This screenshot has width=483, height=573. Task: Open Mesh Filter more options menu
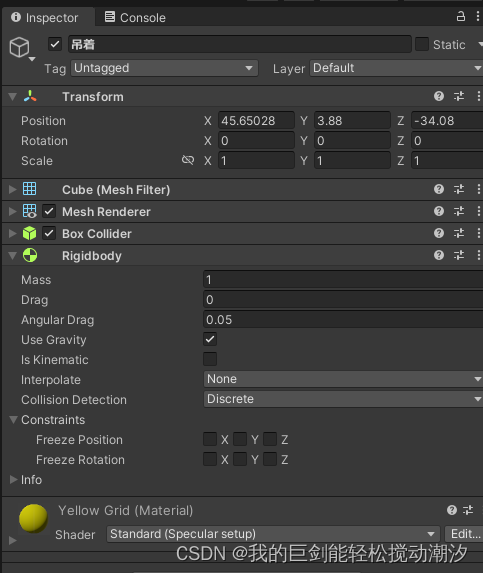[x=478, y=189]
